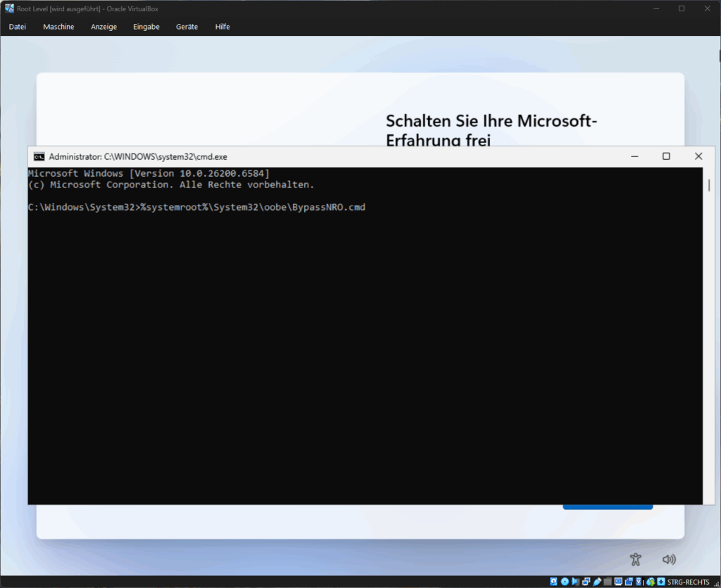This screenshot has height=588, width=721.
Task: Click the STRG-RECHTS host key indicator
Action: (x=688, y=582)
